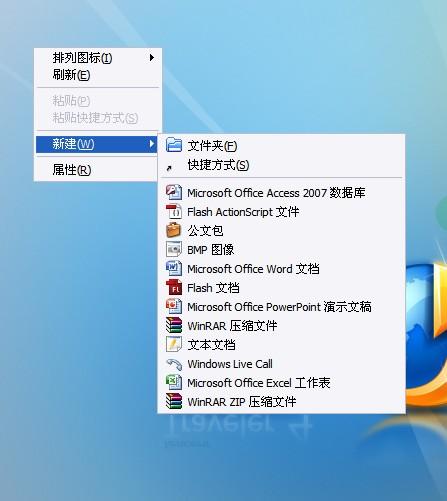Click the PowerPoint presentation icon

click(x=174, y=306)
